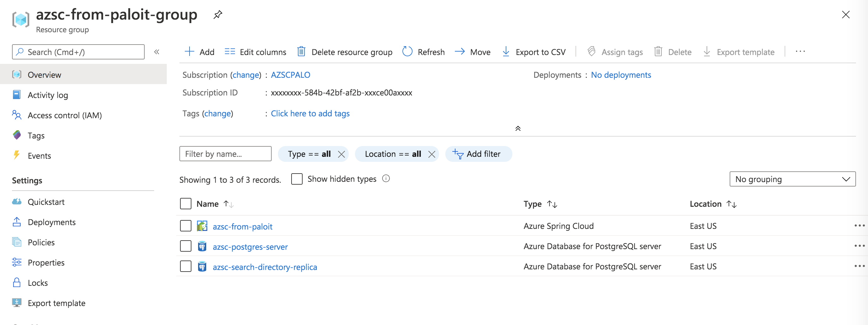
Task: Click the Refresh icon in toolbar
Action: pos(407,52)
